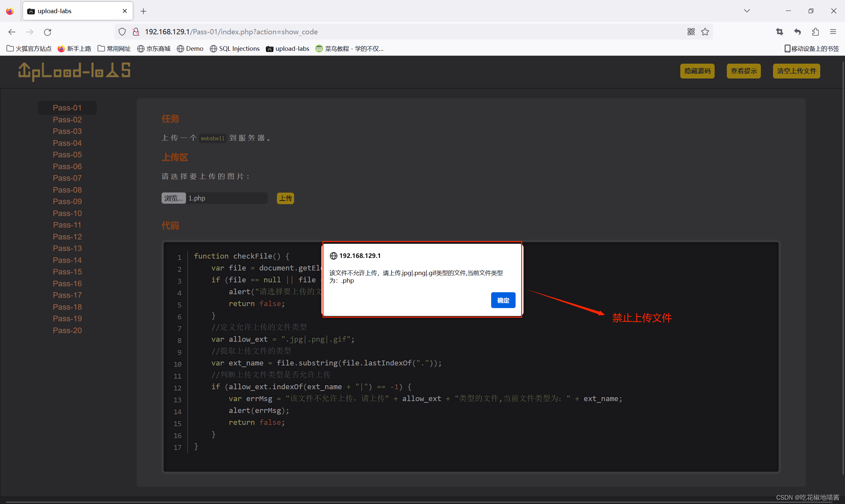Open the SQL Injections bookmark
Screen dimensions: 845x504
234,48
